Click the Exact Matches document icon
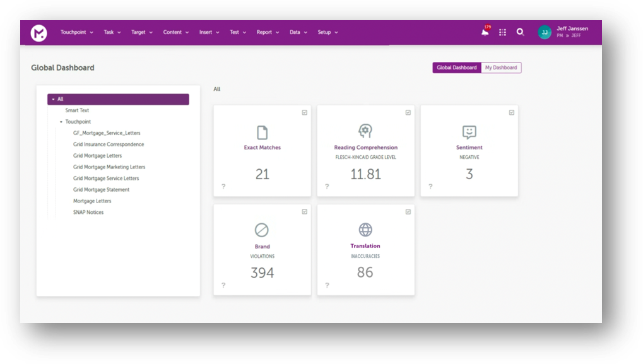The height and width of the screenshot is (364, 643). pos(262,132)
